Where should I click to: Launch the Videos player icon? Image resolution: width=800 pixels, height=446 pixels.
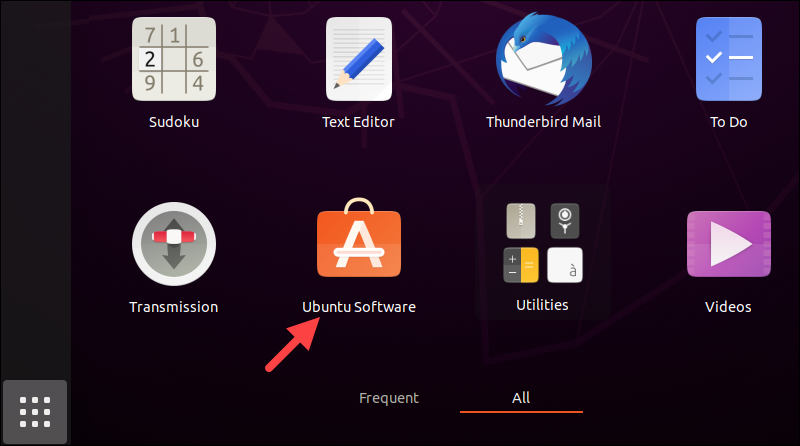tap(729, 244)
